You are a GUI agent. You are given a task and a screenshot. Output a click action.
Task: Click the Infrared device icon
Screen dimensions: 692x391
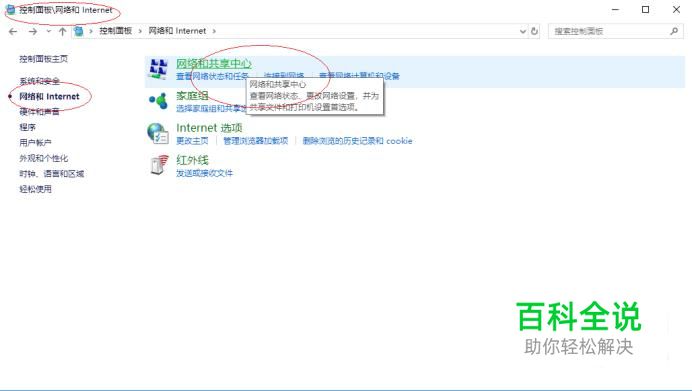(159, 165)
